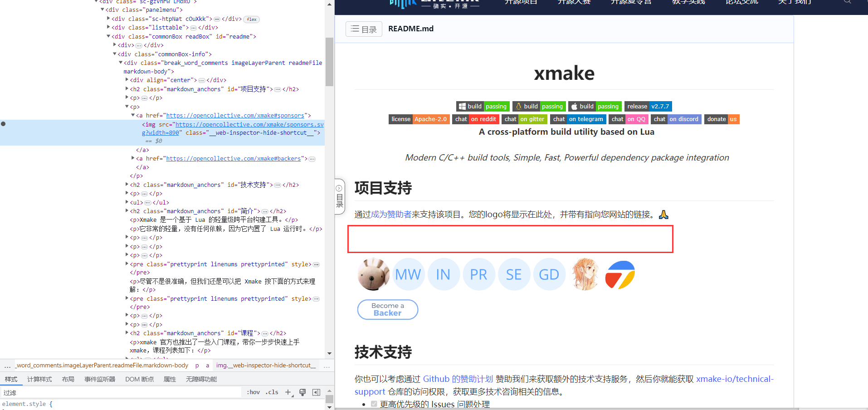Toggle print media simulation icon
Screen dimensions: 868x410
tap(302, 392)
